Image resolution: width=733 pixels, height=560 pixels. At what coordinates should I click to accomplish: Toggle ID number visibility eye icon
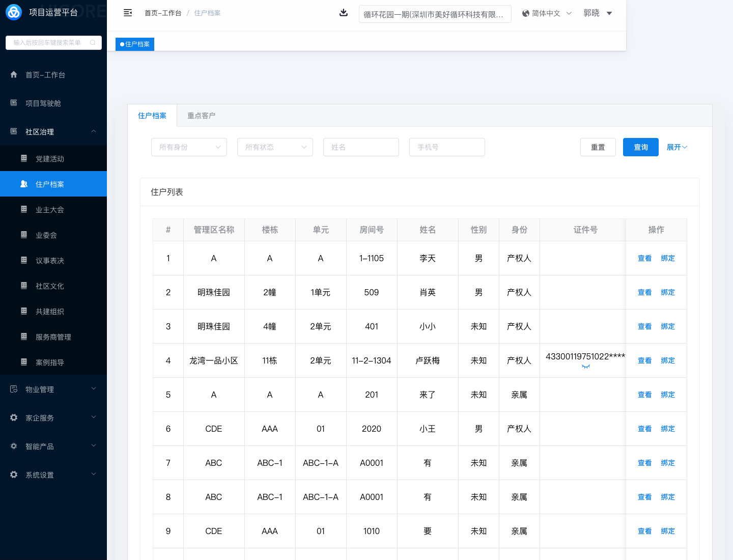pyautogui.click(x=585, y=367)
